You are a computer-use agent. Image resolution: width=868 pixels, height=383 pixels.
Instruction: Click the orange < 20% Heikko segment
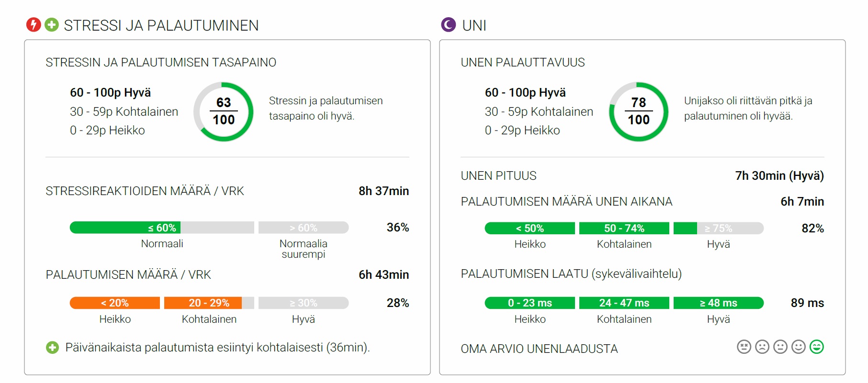pos(115,303)
